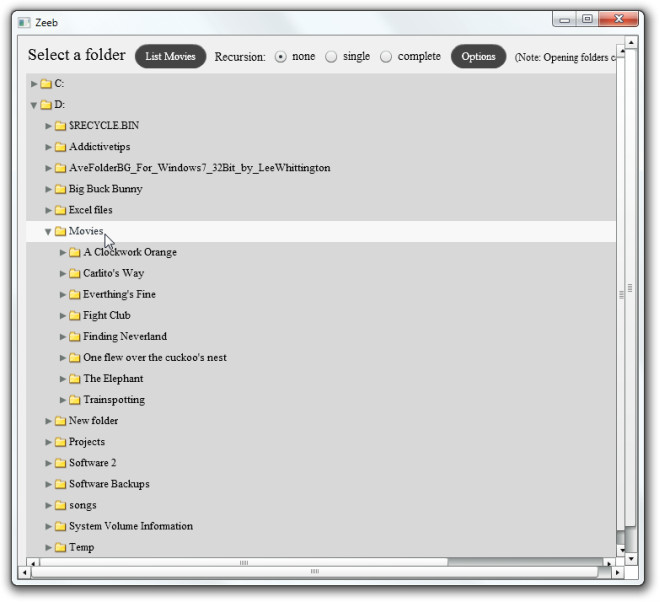Expand the Big Buck Bunny arrow
The image size is (660, 602).
point(48,189)
